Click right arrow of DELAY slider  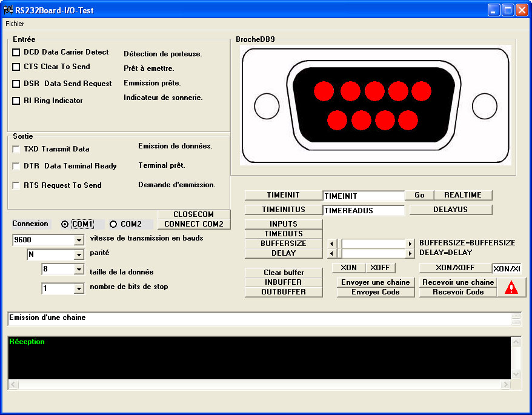[x=410, y=253]
